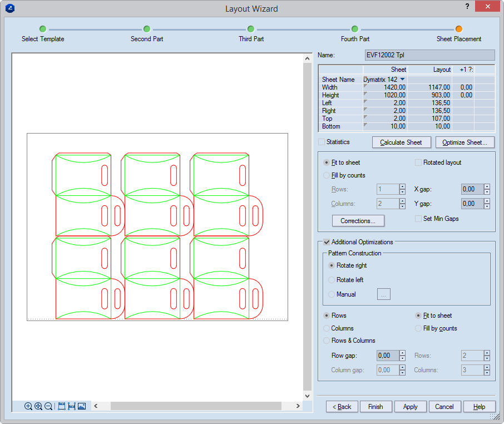
Task: Click the picture image view icon
Action: point(82,406)
